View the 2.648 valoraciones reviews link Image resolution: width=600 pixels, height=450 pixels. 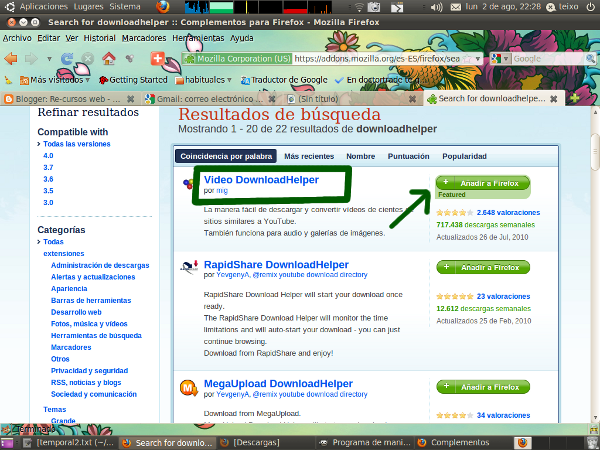pos(508,212)
